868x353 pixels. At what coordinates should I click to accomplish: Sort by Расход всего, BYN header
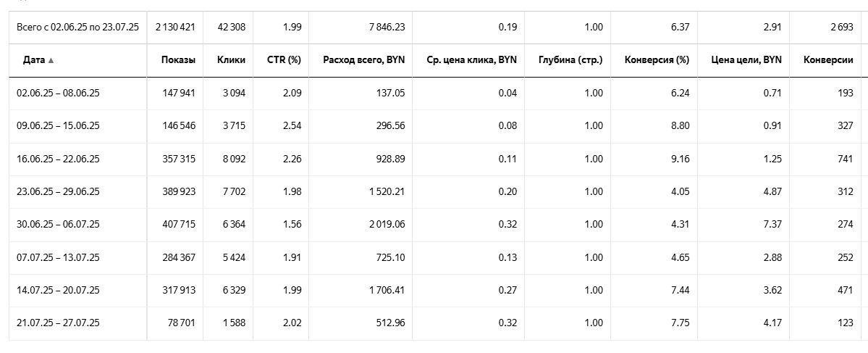click(x=364, y=60)
